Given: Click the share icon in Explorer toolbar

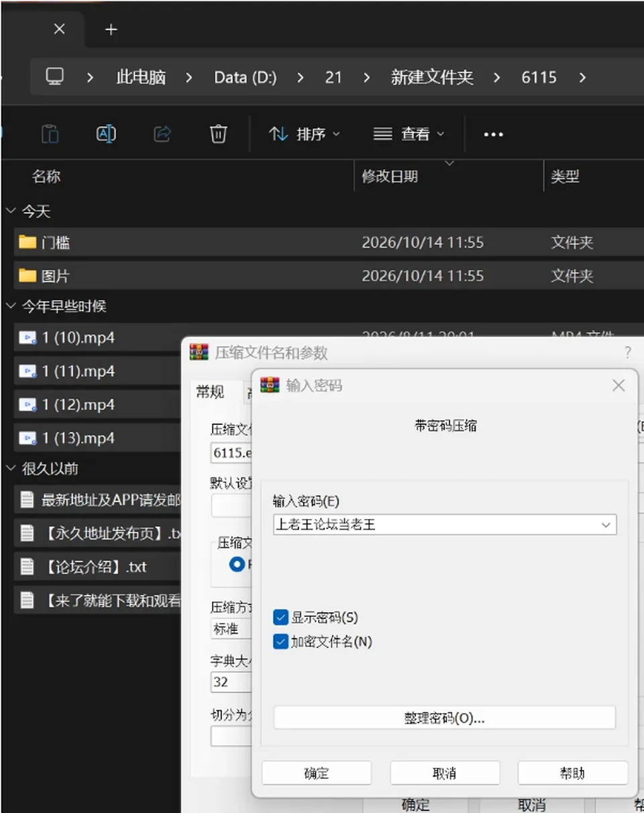Looking at the screenshot, I should click(162, 134).
